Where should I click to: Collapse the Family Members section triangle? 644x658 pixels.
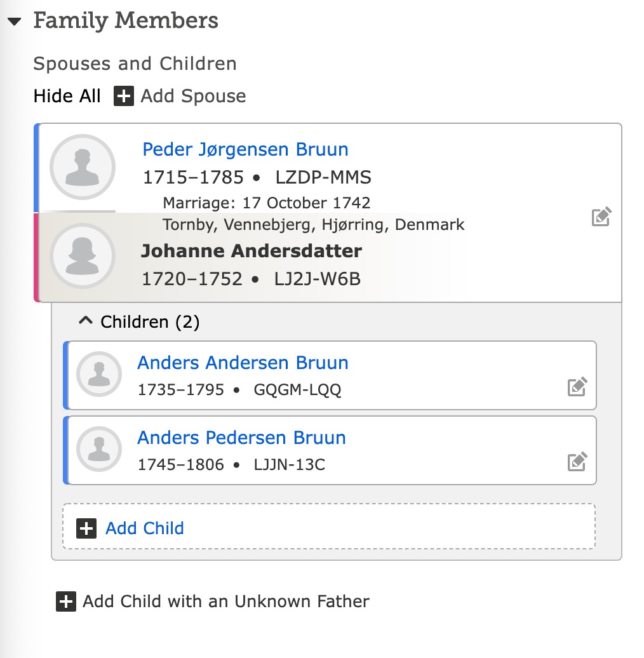(x=14, y=22)
